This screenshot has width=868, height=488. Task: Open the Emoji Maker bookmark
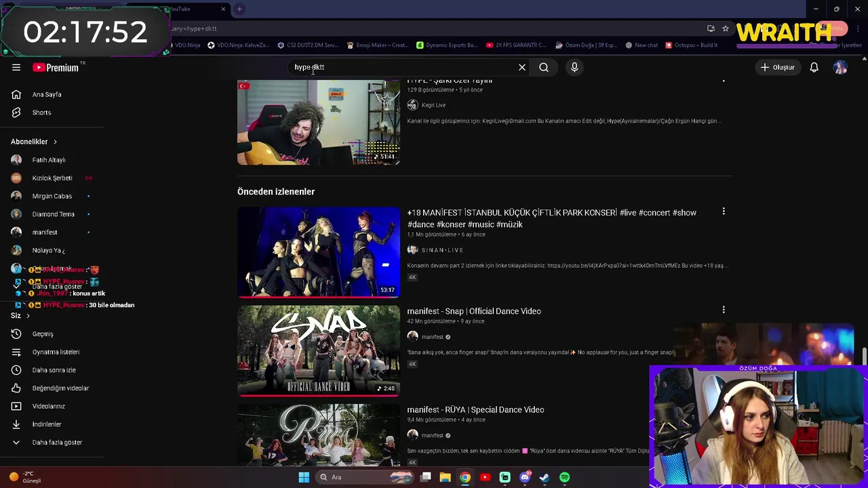[x=377, y=45]
